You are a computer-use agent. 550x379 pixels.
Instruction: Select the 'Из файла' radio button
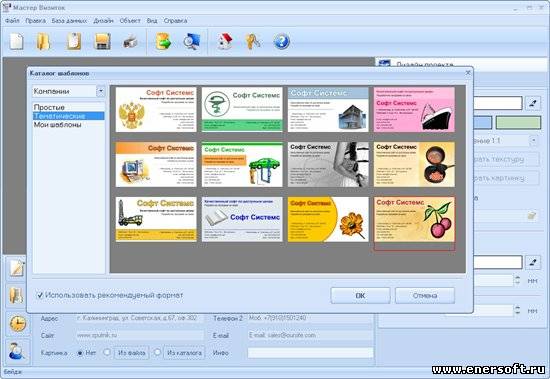(107, 352)
